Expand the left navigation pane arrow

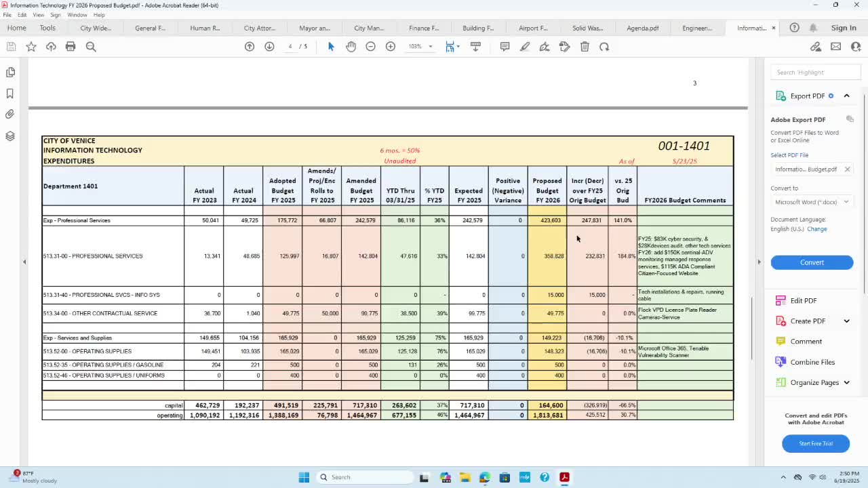pos(24,262)
